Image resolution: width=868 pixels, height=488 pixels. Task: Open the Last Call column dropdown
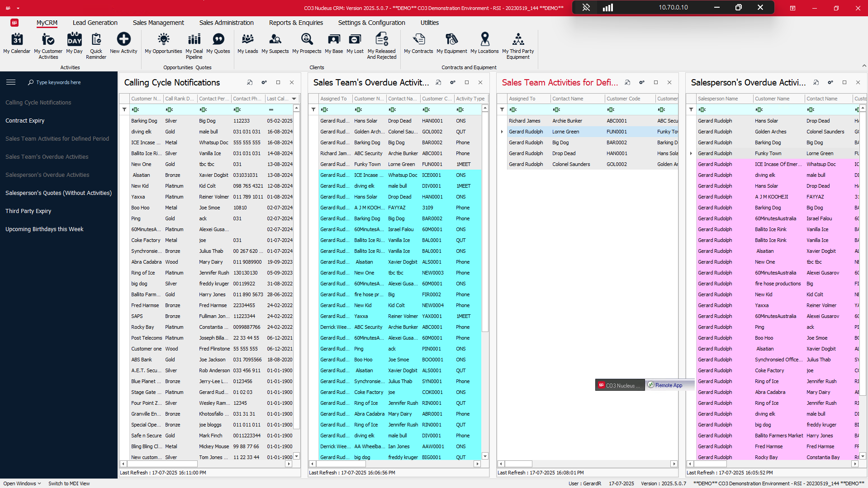294,99
